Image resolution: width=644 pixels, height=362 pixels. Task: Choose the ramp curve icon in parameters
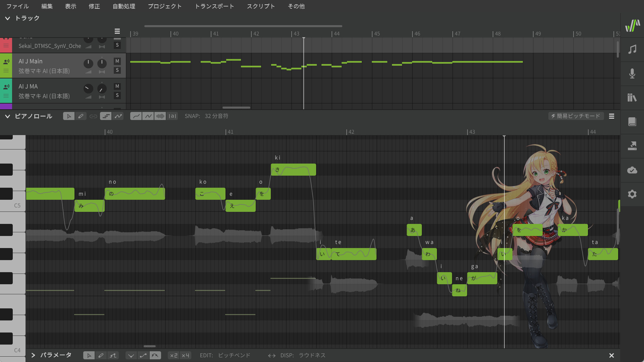coord(143,355)
